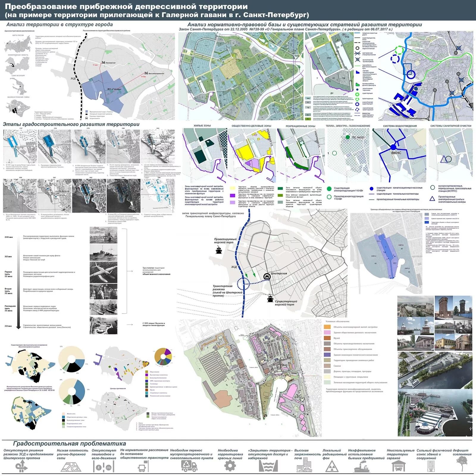This screenshot has width=476, height=476.
Task: Click the pedestrian and bicycle lane icon
Action: click(104, 466)
